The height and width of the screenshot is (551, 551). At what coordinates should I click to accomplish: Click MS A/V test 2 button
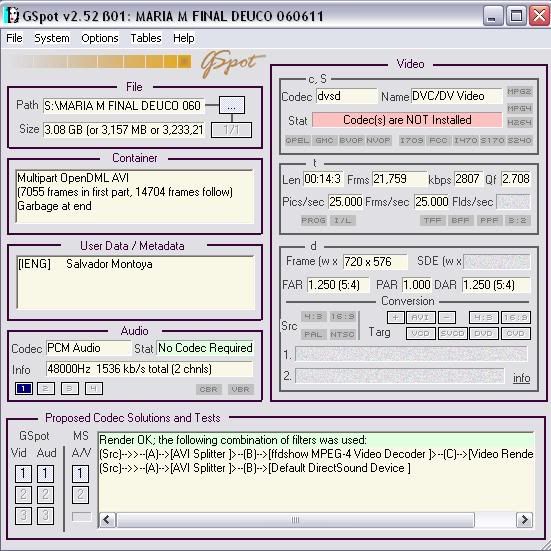point(80,495)
